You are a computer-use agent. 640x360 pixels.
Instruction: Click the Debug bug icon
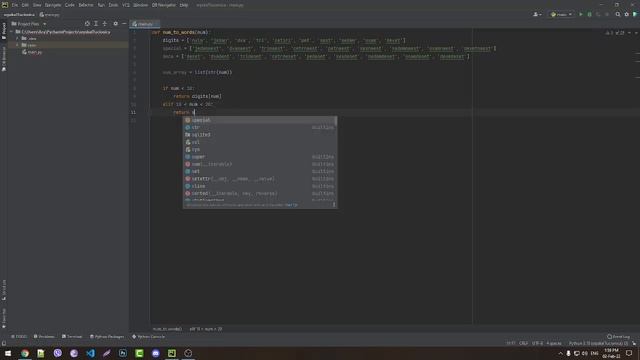(x=589, y=14)
